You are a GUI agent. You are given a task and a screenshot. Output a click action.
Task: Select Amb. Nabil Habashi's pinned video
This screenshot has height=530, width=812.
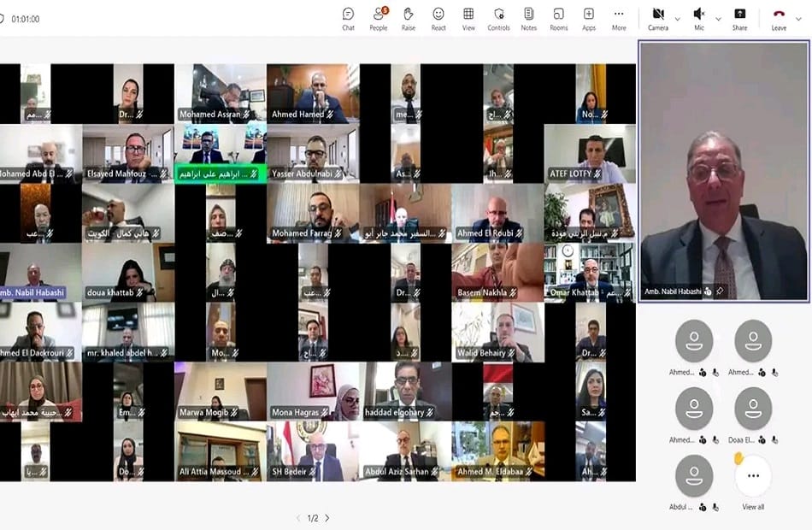click(724, 171)
